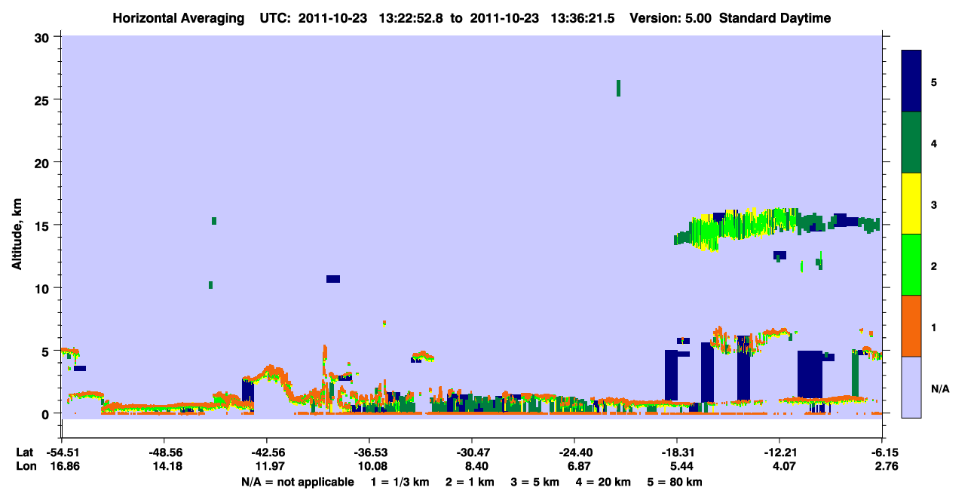Click 'Standard Daytime' in the title
The height and width of the screenshot is (503, 980).
[x=775, y=18]
